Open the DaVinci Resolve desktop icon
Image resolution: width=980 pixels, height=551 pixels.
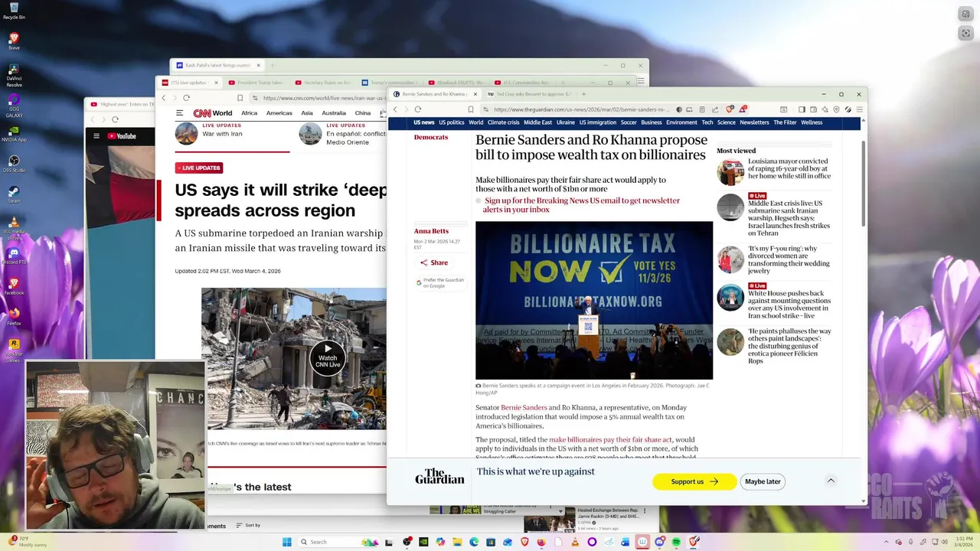(14, 73)
